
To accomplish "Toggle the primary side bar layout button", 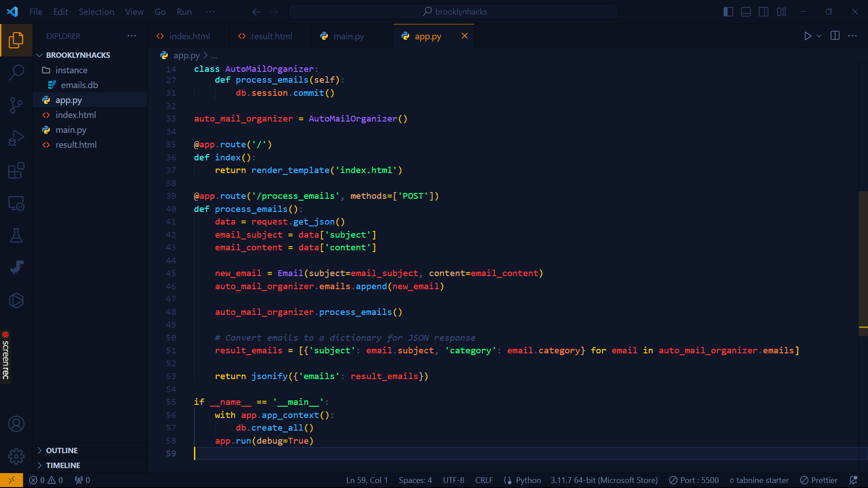I will (x=728, y=12).
